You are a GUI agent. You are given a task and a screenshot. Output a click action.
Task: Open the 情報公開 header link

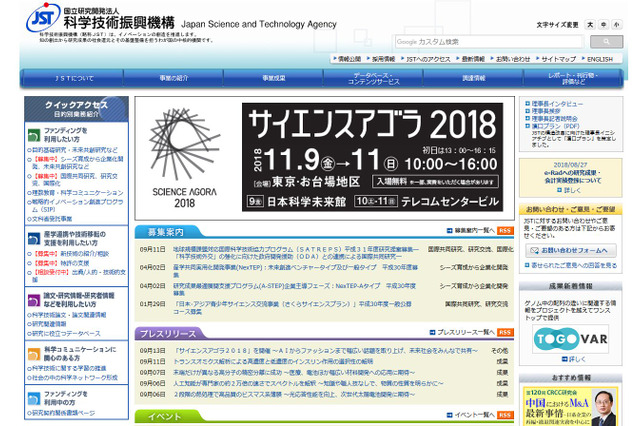(x=349, y=59)
